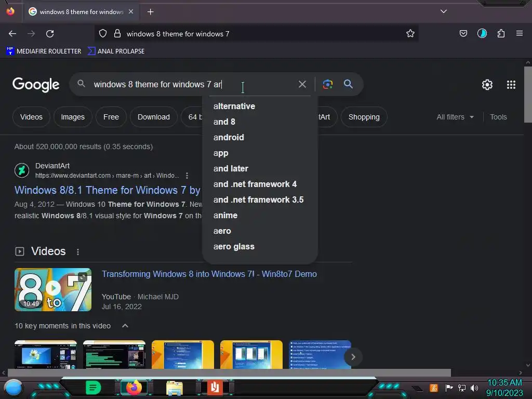Close the Google search results tab
532x399 pixels.
click(x=131, y=11)
